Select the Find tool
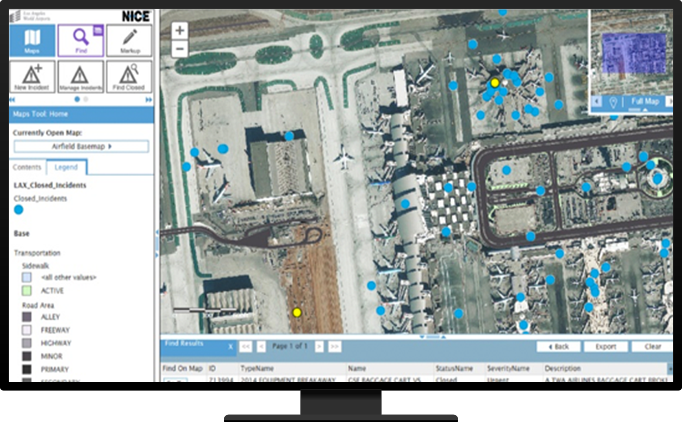Screen dimensions: 682x422 click(x=81, y=40)
